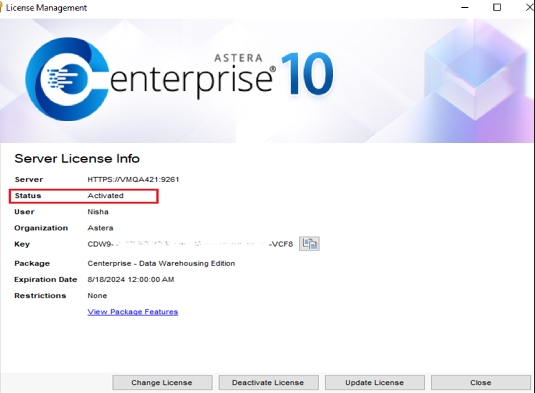This screenshot has width=535, height=393.
Task: Click the Restrictions value None
Action: tap(97, 296)
